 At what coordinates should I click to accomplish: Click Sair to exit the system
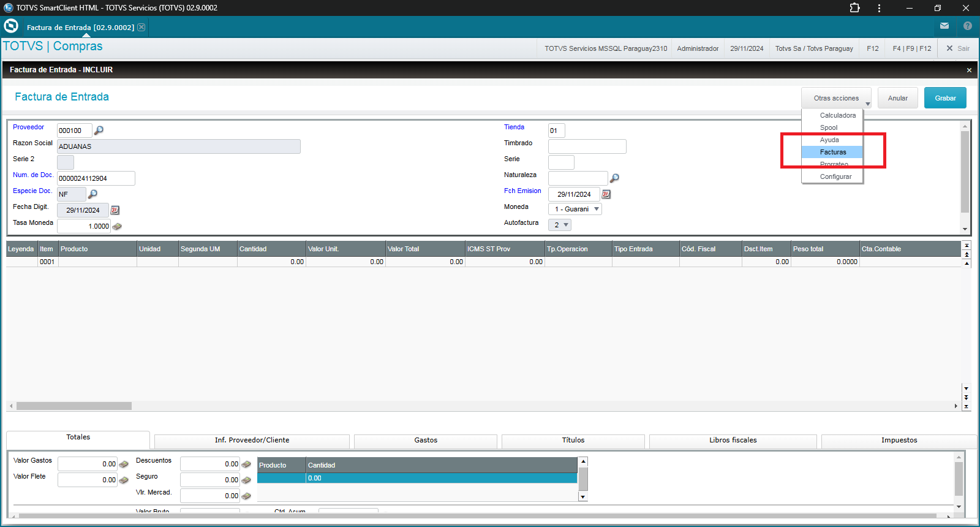(x=958, y=48)
